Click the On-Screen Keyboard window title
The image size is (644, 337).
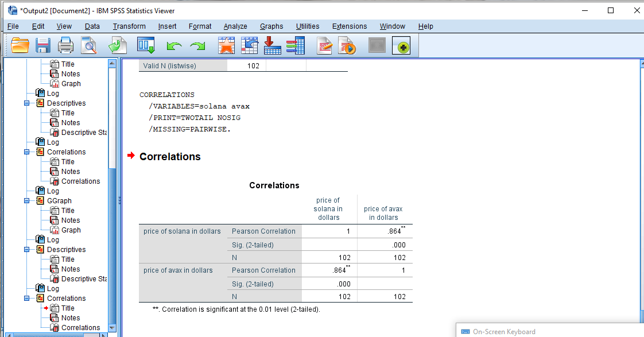(504, 332)
